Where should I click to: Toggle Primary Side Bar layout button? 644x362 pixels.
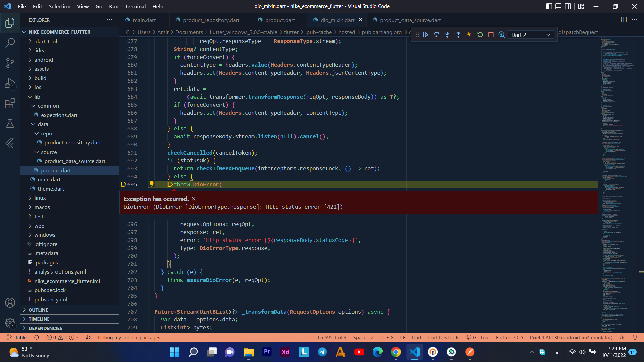click(x=549, y=6)
